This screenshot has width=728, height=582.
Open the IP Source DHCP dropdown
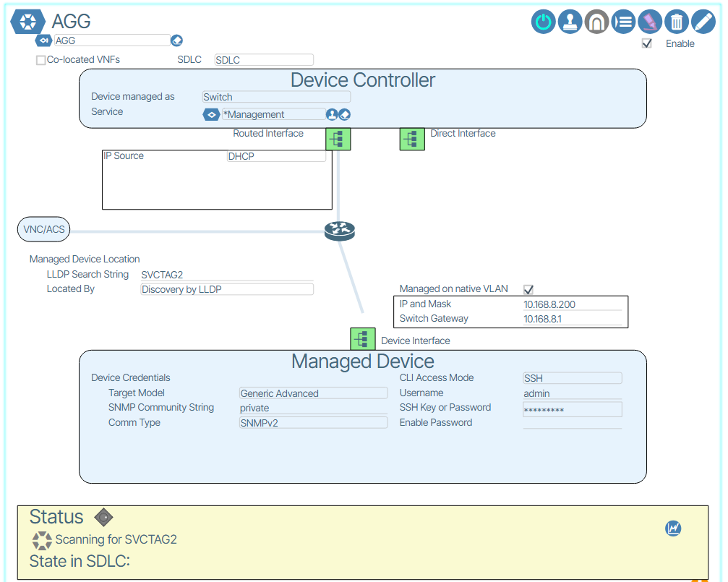point(276,156)
